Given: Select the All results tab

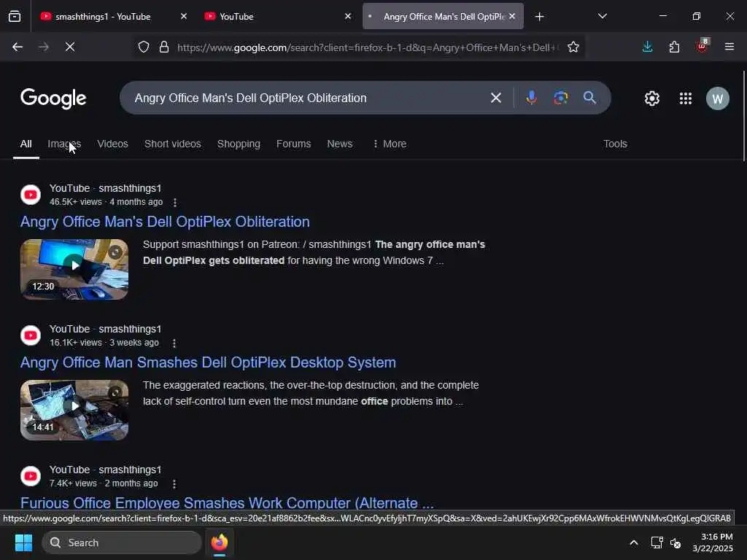Looking at the screenshot, I should coord(26,144).
